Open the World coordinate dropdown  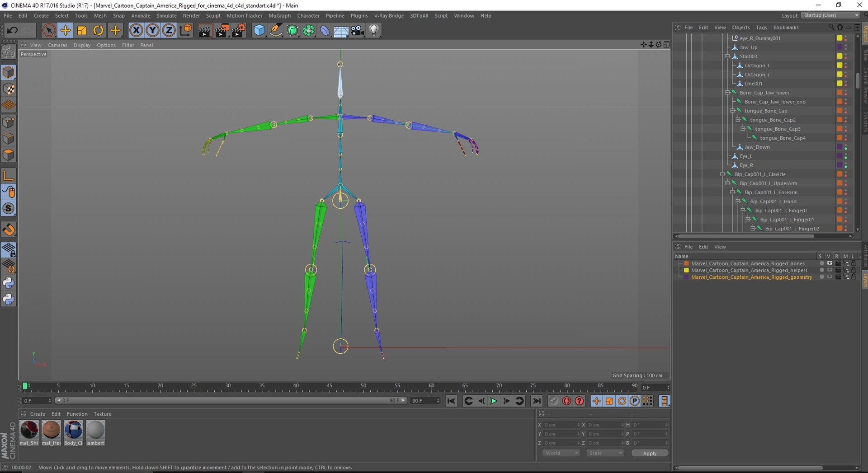pos(561,453)
